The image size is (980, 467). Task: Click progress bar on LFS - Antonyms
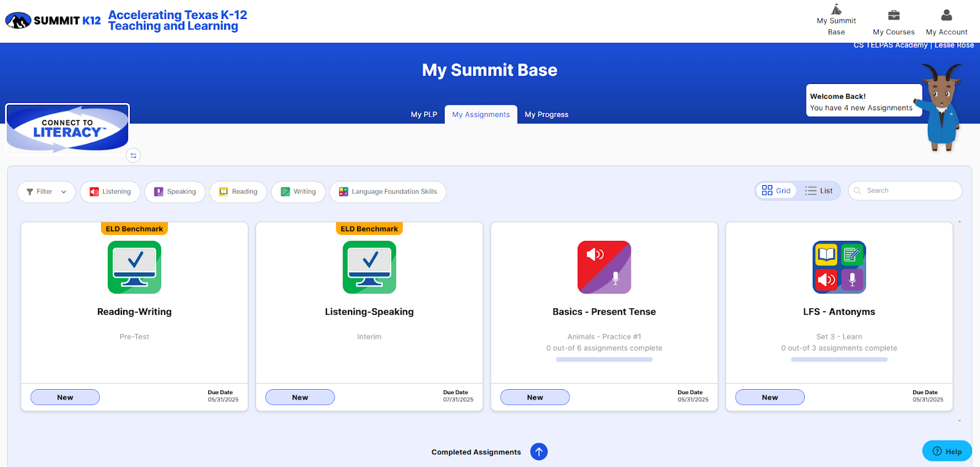point(839,360)
